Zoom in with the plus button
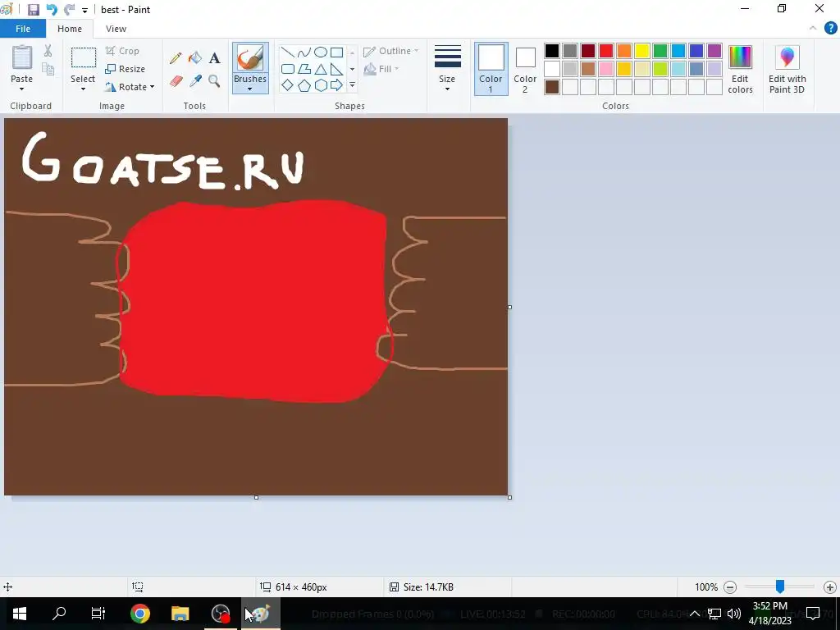Image resolution: width=840 pixels, height=630 pixels. pos(830,587)
